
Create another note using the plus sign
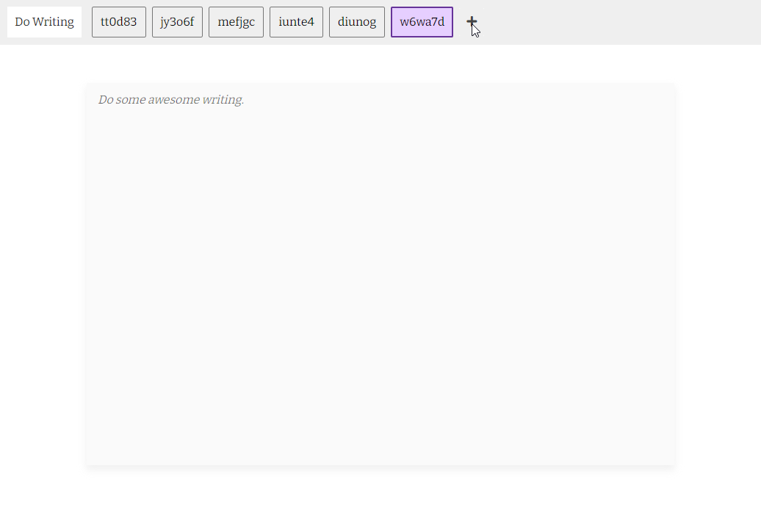pyautogui.click(x=472, y=22)
